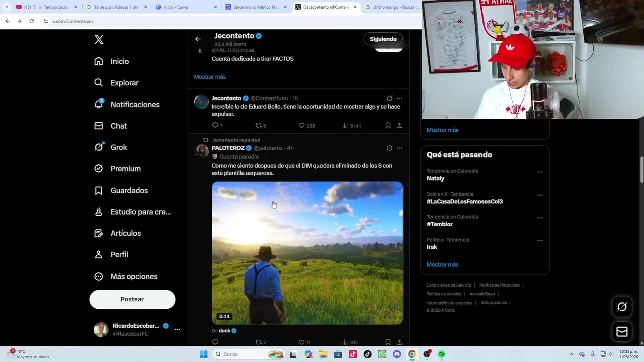Like the Eduard Bello post

302,125
